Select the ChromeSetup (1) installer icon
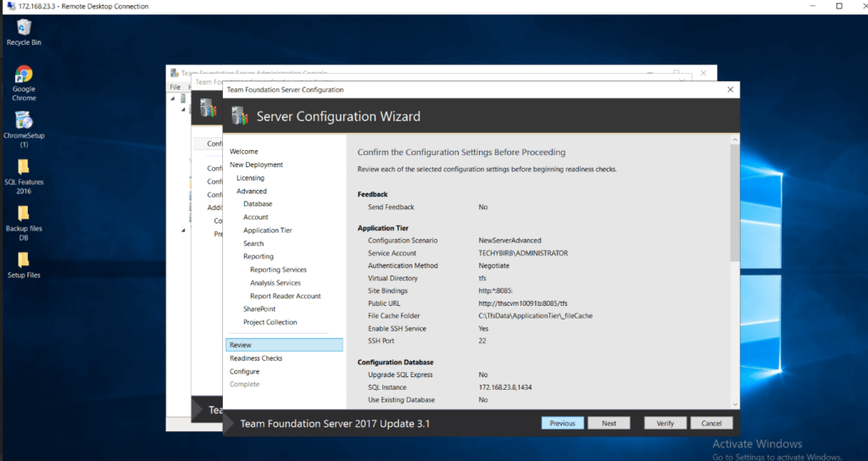The height and width of the screenshot is (461, 868). [24, 130]
